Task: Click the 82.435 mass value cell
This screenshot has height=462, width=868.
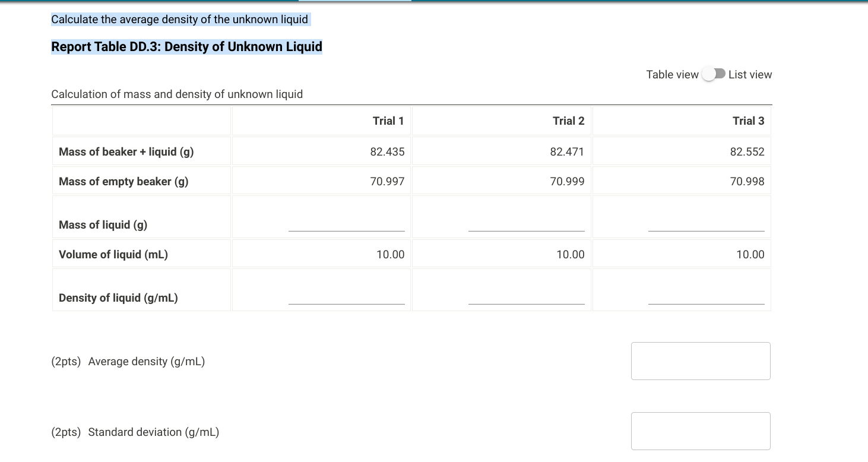Action: pyautogui.click(x=389, y=151)
